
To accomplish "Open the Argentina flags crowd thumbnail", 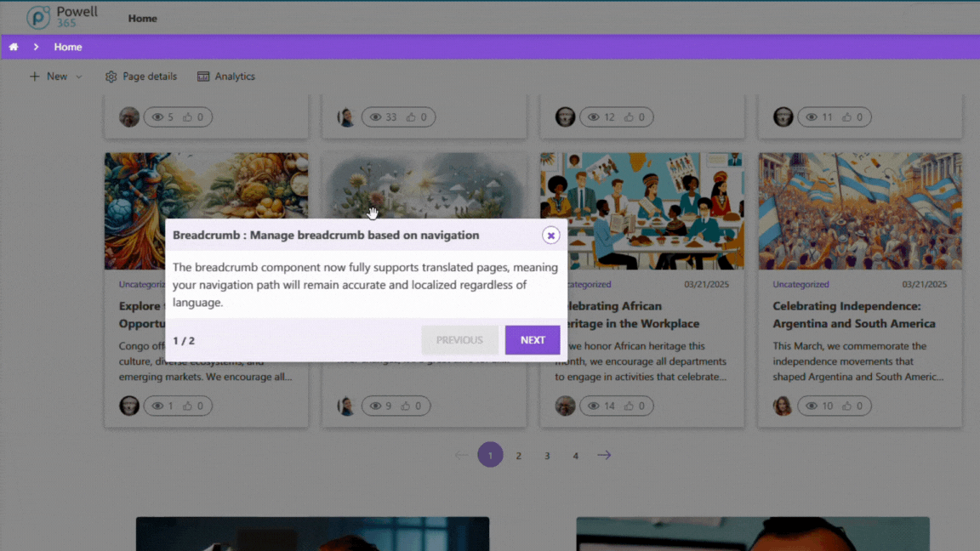I will [x=860, y=211].
